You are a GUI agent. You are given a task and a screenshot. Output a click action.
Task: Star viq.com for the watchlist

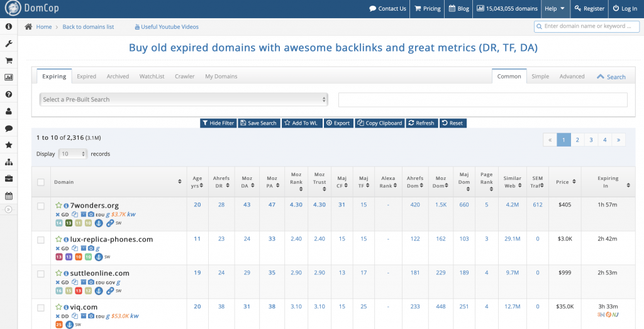click(x=58, y=307)
